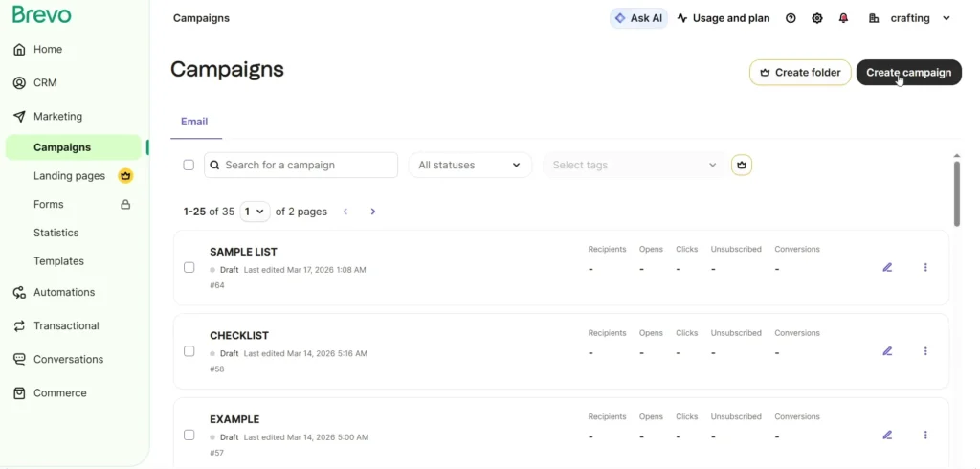Click the crown icon next to Select tags
980x469 pixels.
[742, 165]
